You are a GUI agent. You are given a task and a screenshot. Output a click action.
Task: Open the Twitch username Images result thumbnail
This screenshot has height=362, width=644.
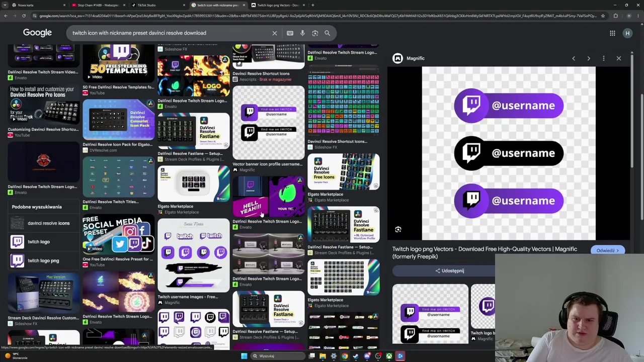(x=194, y=256)
